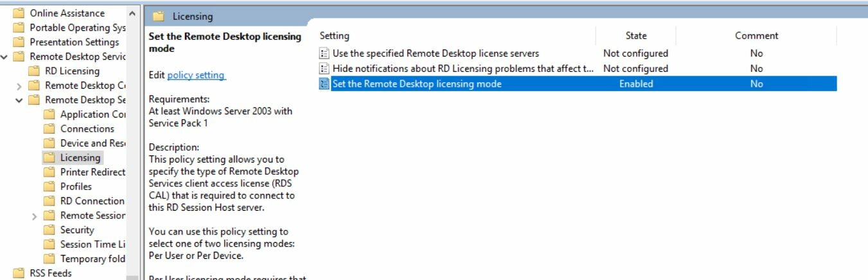Screen dimensions: 868x280
Task: Click the folder icon in Licensing header bar
Action: tap(159, 17)
